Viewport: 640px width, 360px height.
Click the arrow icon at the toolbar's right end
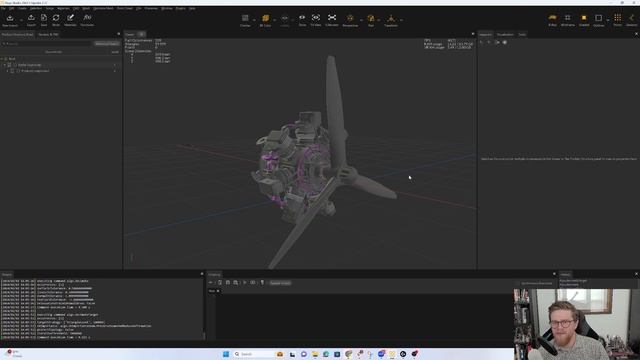631,18
